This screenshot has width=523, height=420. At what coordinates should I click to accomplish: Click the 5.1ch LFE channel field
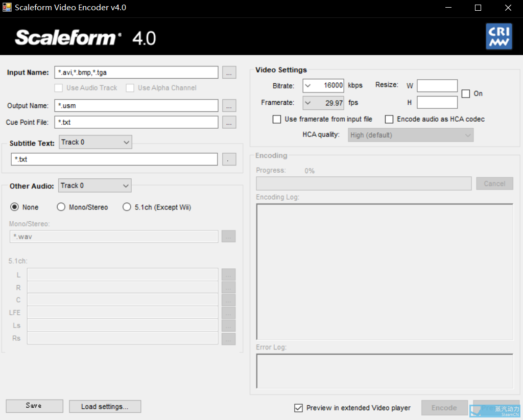(x=123, y=313)
